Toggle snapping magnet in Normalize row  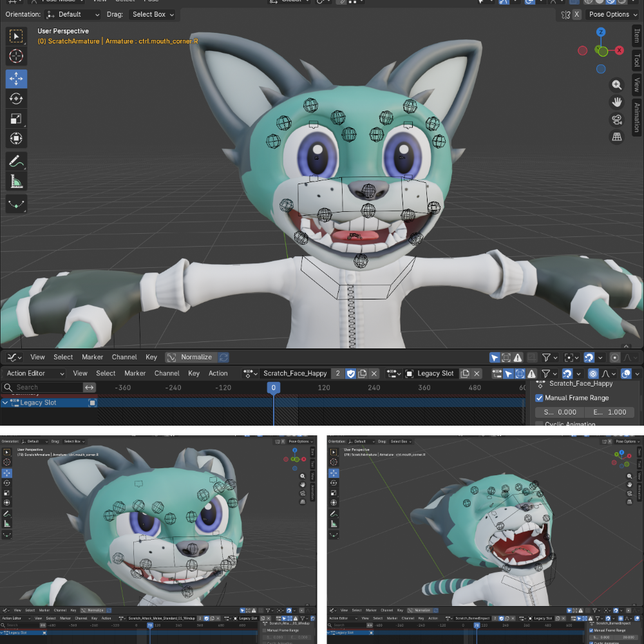click(589, 357)
